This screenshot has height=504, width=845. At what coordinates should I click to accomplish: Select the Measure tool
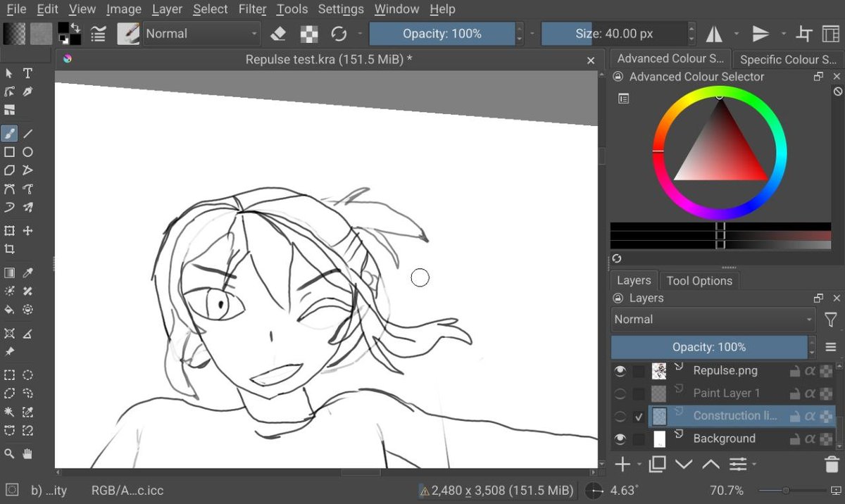point(27,333)
